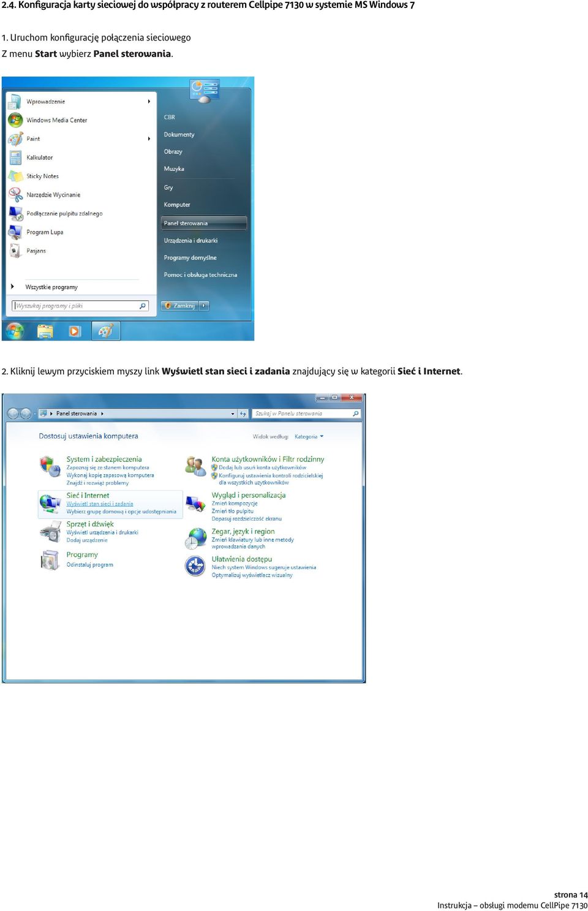
Task: Click the Paint icon in taskbar
Action: click(105, 331)
